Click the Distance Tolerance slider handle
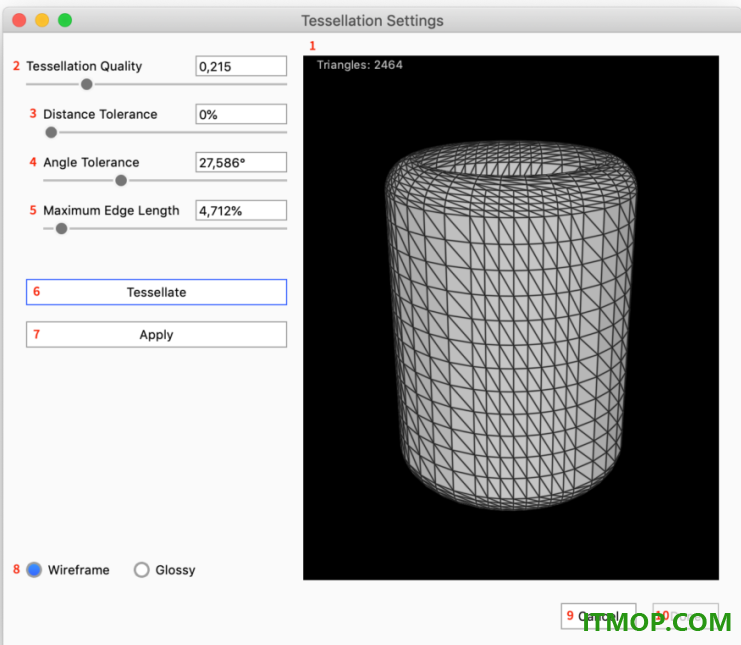 (51, 133)
